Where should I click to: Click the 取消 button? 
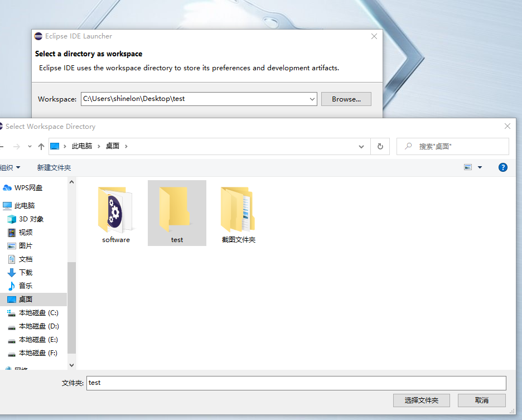(x=482, y=400)
